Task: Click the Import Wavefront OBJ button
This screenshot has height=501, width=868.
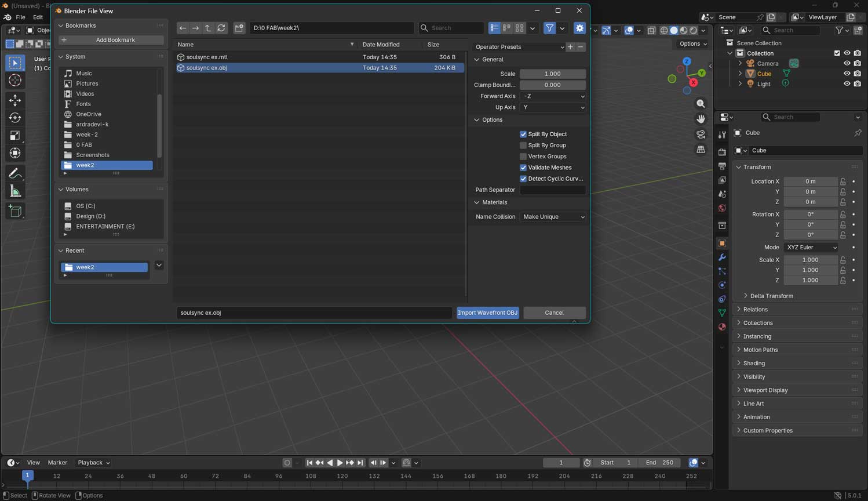Action: coord(487,313)
